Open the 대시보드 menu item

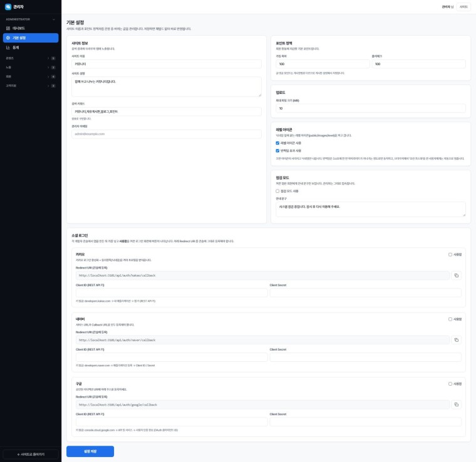(31, 28)
